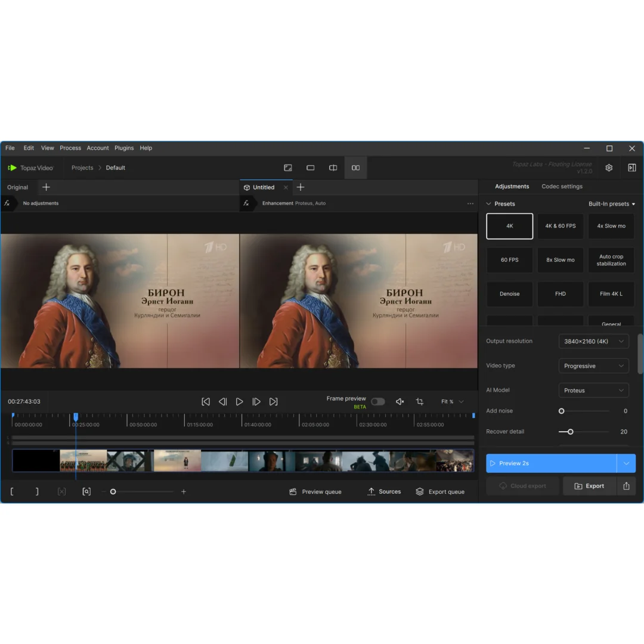Step forward one frame

click(x=256, y=402)
